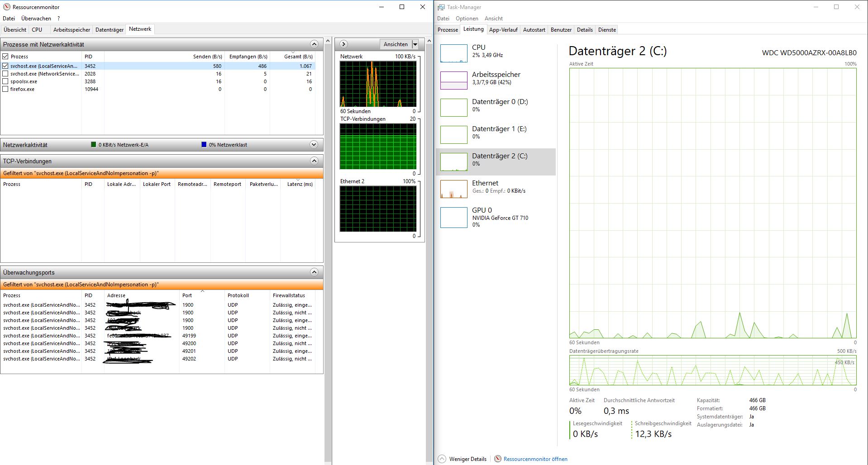
Task: Toggle the select-all Prozess header checkbox
Action: pos(5,57)
